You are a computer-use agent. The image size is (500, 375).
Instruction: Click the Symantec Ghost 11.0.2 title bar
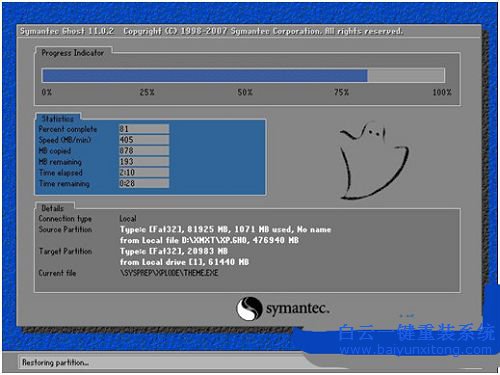tap(249, 31)
